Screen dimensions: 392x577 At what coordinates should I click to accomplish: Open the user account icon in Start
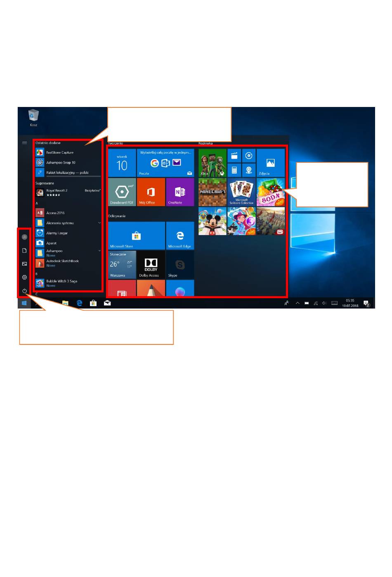pyautogui.click(x=24, y=237)
